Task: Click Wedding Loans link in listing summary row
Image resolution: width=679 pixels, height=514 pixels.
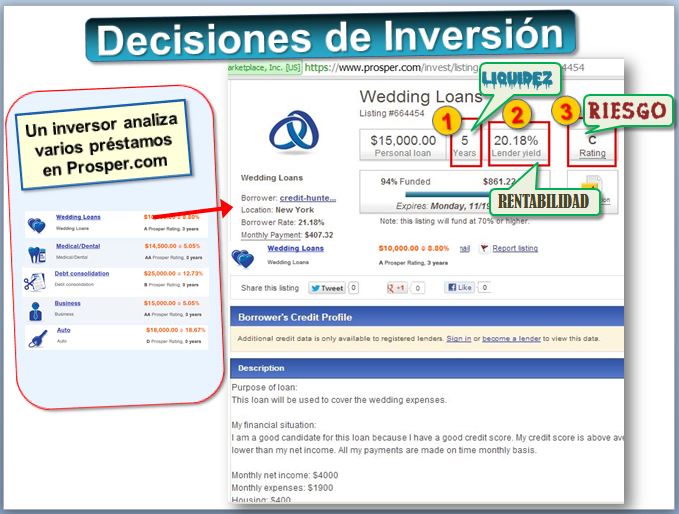Action: 295,249
